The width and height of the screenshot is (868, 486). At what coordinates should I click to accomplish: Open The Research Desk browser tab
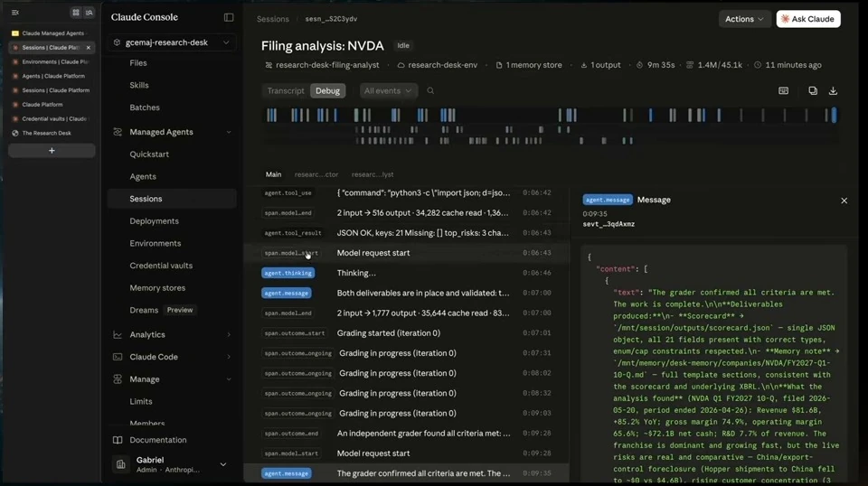(52, 134)
